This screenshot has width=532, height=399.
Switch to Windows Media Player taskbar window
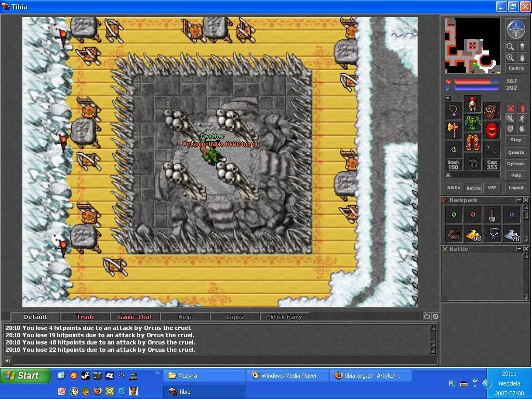[287, 376]
